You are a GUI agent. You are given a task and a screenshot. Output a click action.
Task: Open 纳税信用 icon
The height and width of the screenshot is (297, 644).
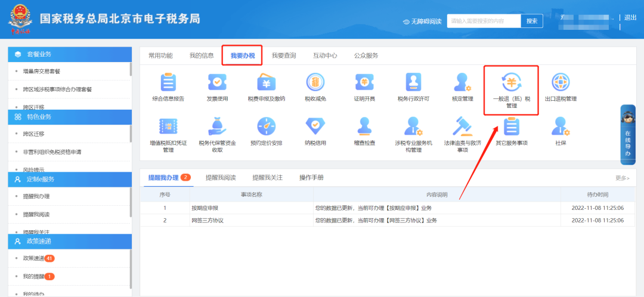point(315,126)
